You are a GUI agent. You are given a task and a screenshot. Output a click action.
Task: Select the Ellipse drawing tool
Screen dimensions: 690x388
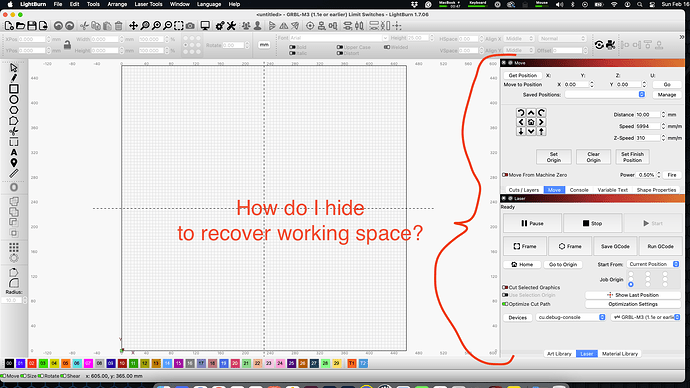[14, 100]
